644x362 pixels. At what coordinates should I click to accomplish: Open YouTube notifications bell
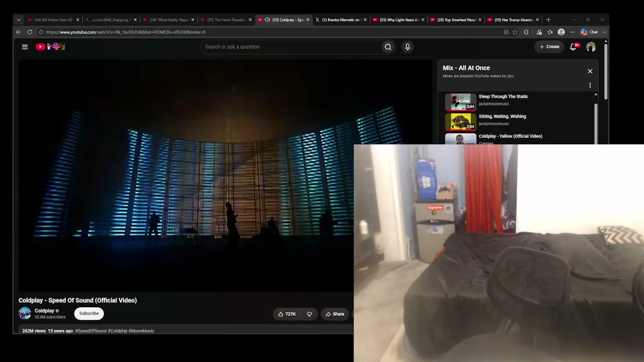point(573,47)
